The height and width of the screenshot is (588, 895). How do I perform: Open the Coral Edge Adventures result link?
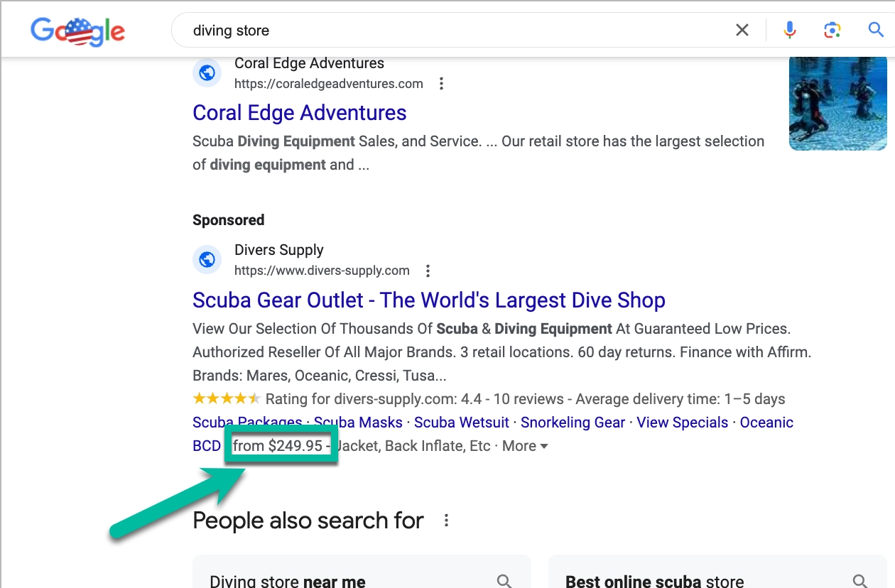(x=299, y=113)
